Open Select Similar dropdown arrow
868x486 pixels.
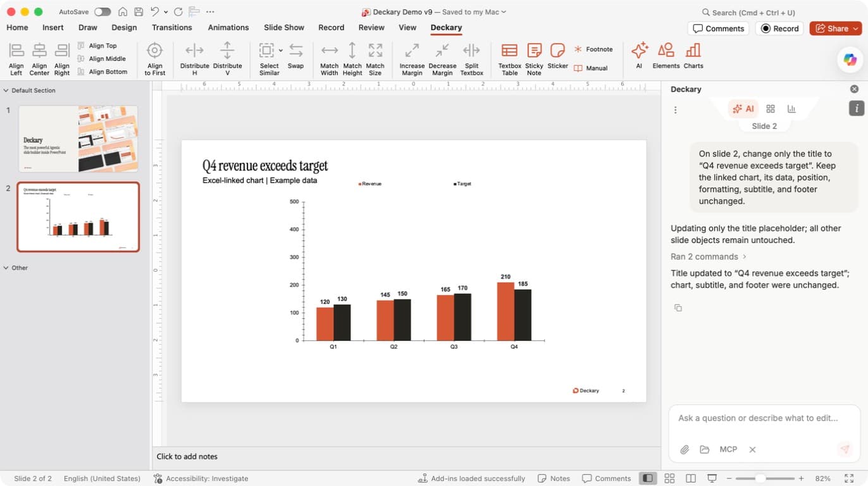tap(281, 51)
